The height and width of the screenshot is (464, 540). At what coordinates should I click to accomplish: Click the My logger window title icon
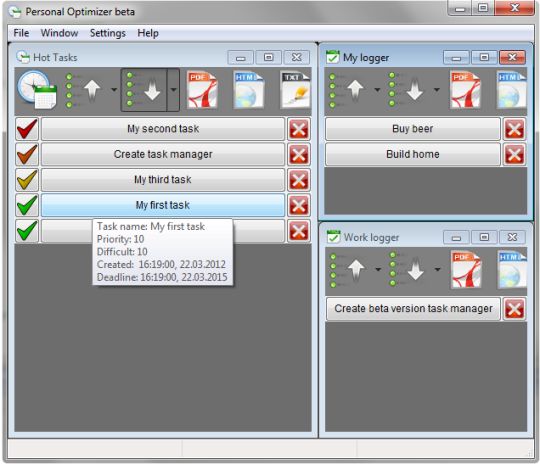click(333, 57)
